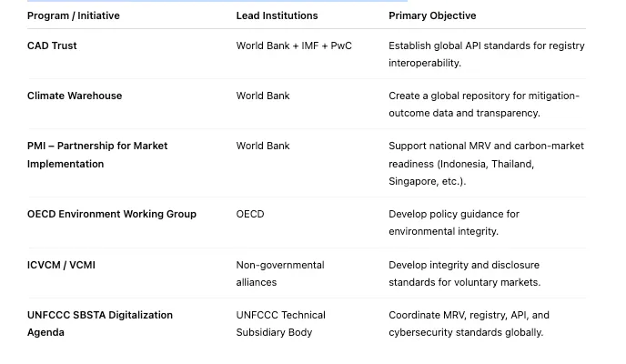Select the "OECD Environment Working Group" cell

coord(112,214)
